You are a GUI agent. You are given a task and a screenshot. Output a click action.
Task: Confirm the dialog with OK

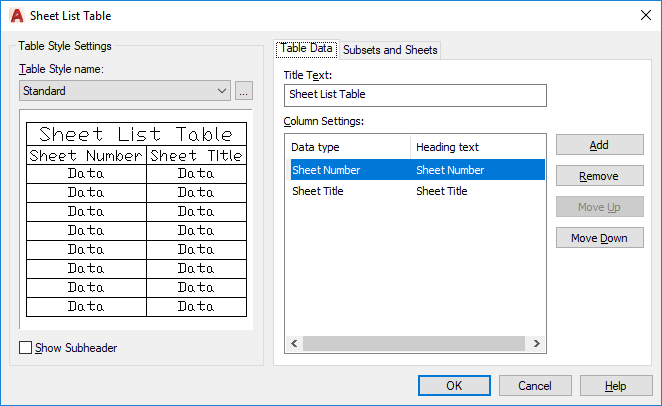pyautogui.click(x=454, y=386)
